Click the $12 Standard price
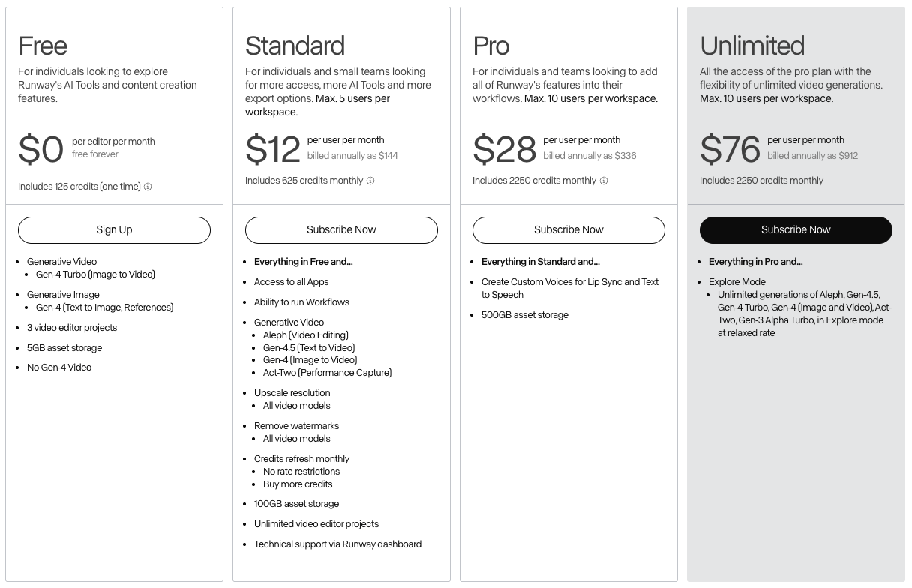The image size is (912, 588). click(273, 149)
